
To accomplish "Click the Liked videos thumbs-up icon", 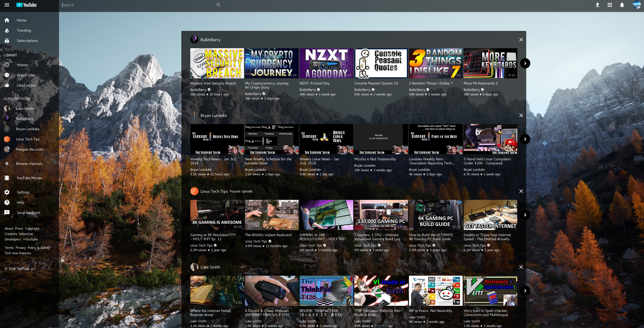I will [7, 85].
